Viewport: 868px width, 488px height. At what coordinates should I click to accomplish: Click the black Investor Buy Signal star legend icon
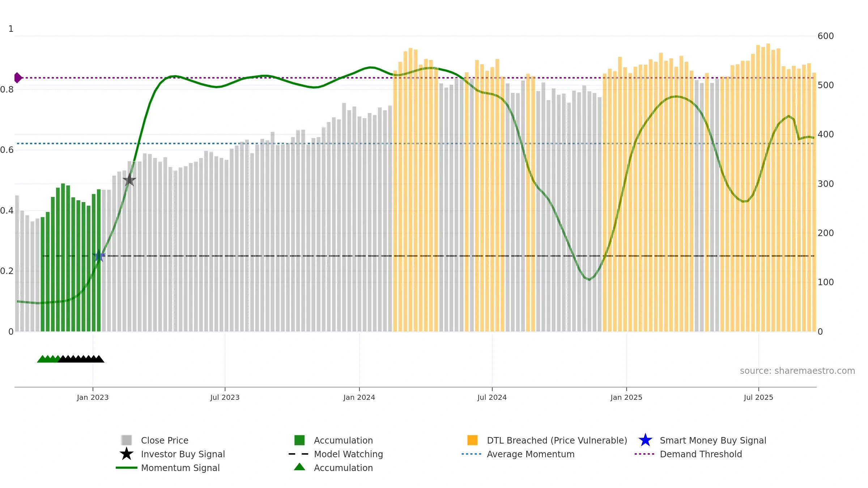click(127, 454)
